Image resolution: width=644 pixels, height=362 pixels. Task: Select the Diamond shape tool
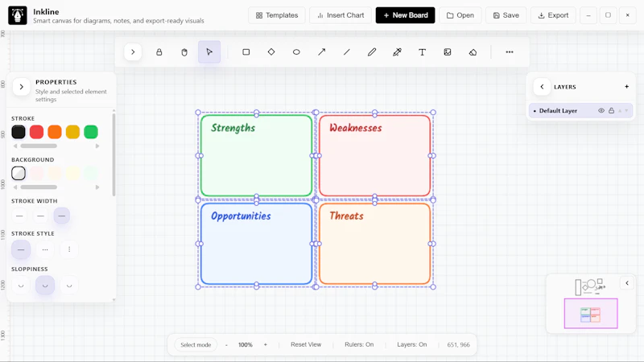(x=271, y=52)
